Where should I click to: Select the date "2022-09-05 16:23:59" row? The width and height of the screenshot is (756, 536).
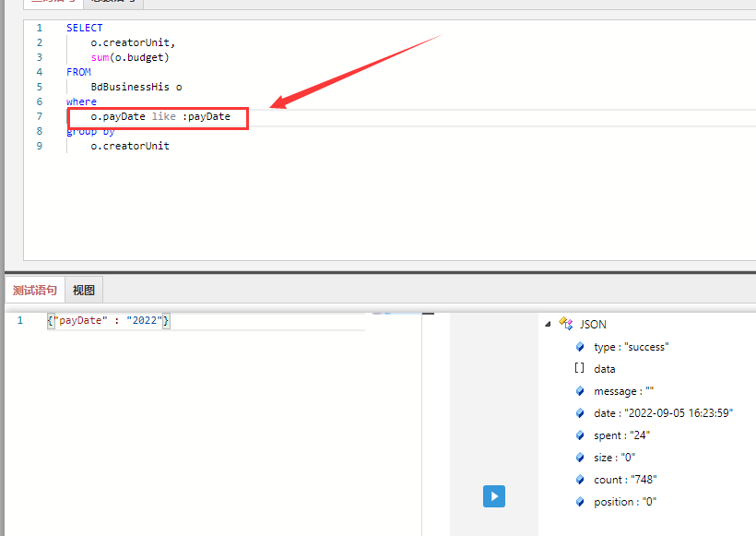[663, 413]
